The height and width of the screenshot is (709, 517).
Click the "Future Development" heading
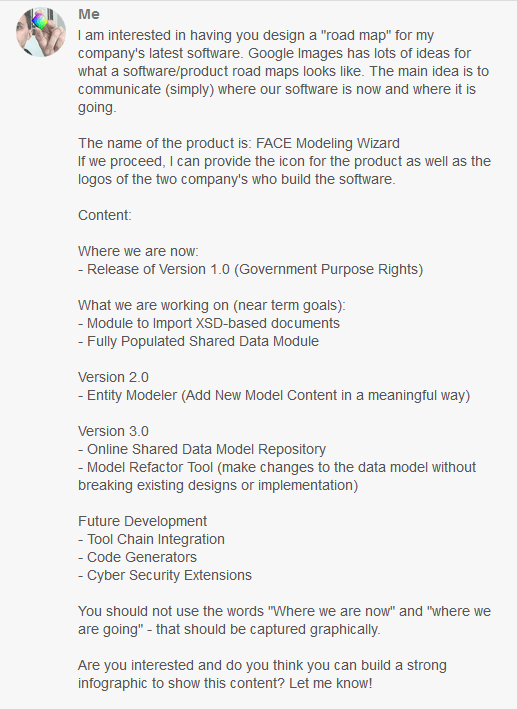click(142, 521)
